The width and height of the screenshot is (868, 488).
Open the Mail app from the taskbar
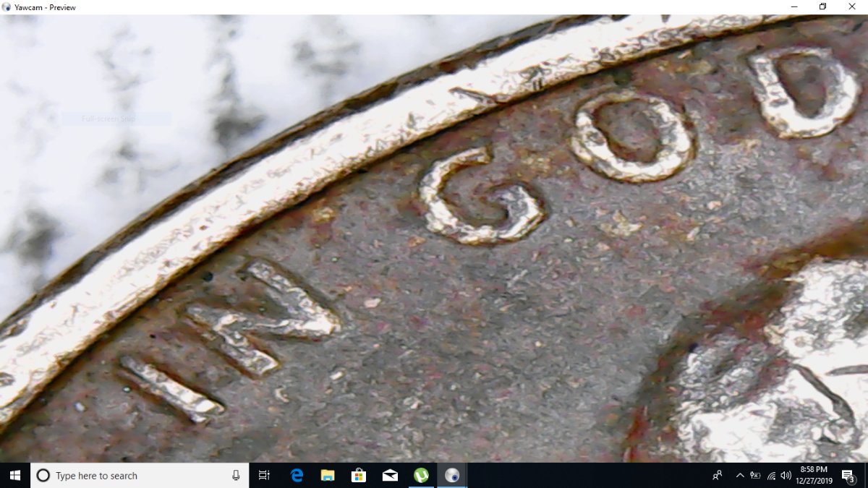click(x=390, y=475)
